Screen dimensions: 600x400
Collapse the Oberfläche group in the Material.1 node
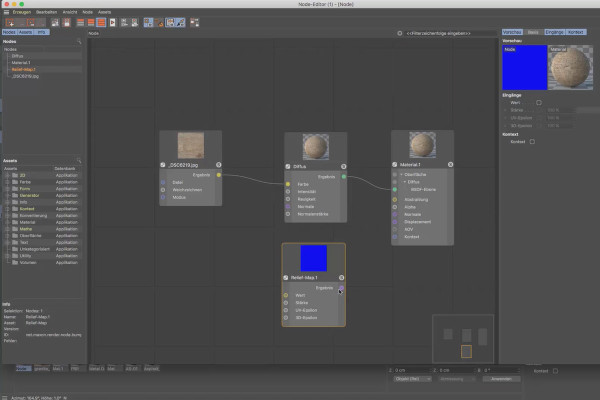point(401,175)
